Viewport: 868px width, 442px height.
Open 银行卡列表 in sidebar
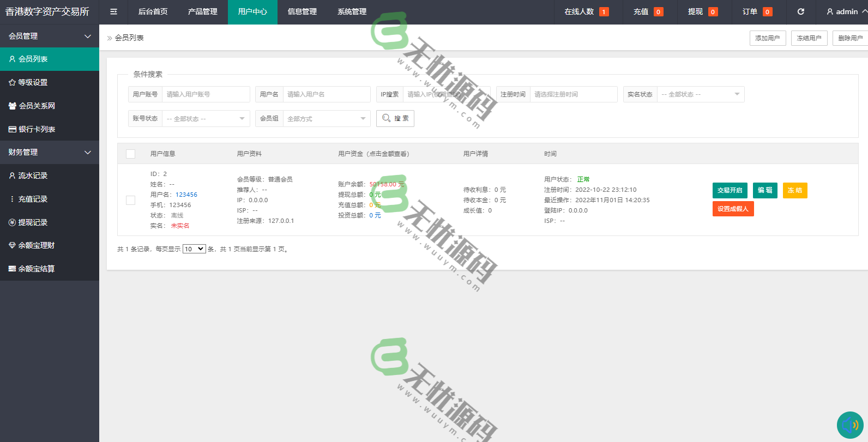[50, 129]
